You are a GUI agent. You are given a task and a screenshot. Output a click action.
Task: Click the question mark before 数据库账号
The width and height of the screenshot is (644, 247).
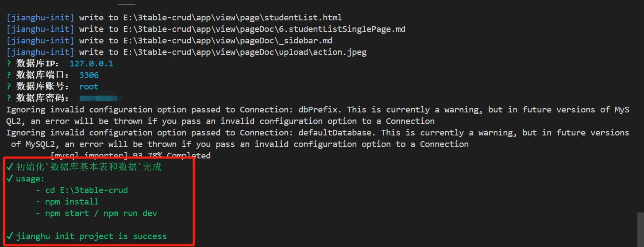[x=9, y=86]
